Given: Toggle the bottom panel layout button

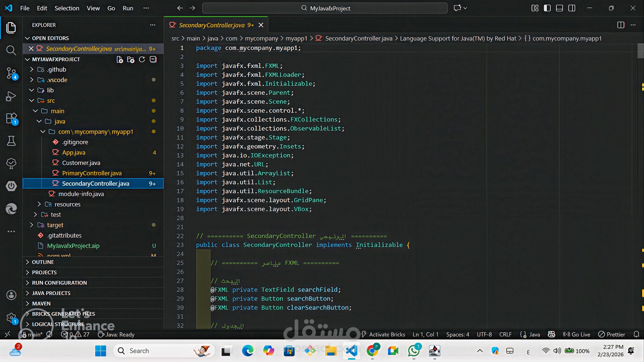Looking at the screenshot, I should [x=560, y=8].
